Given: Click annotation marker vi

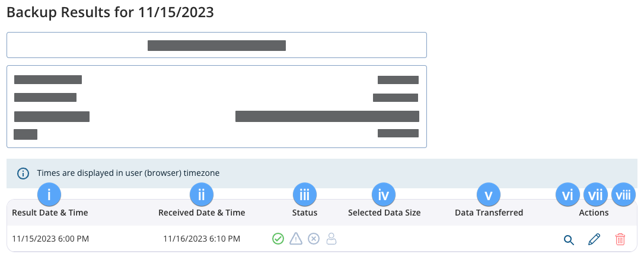Looking at the screenshot, I should [x=568, y=195].
